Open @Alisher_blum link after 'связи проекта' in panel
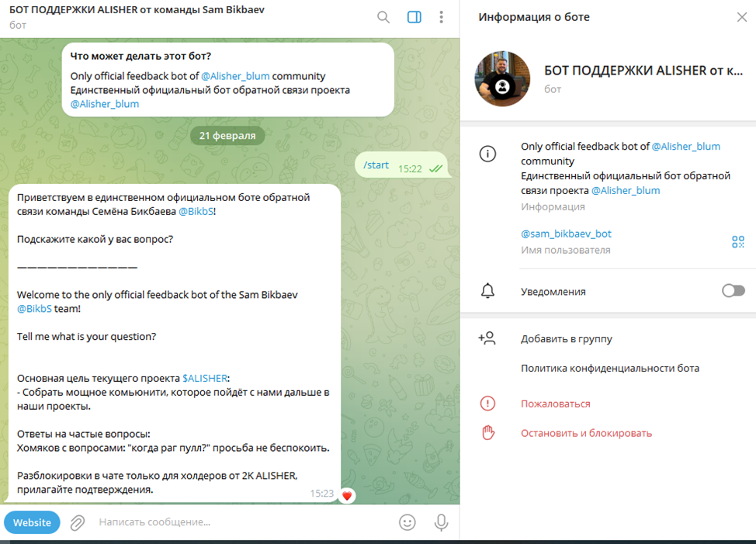The width and height of the screenshot is (756, 544). tap(626, 190)
